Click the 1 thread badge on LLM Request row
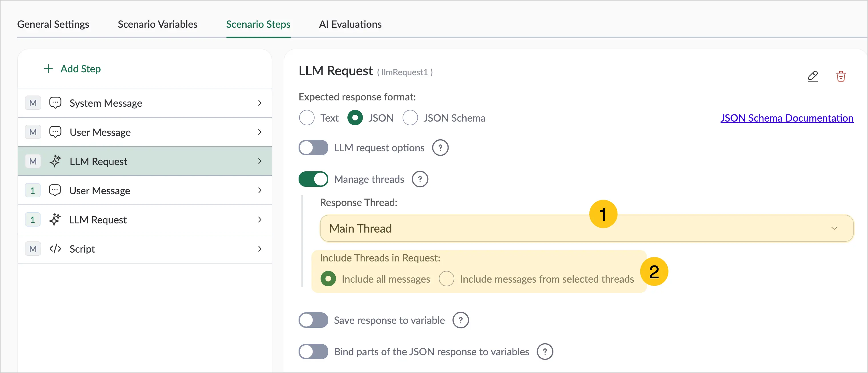The image size is (868, 373). click(x=33, y=220)
